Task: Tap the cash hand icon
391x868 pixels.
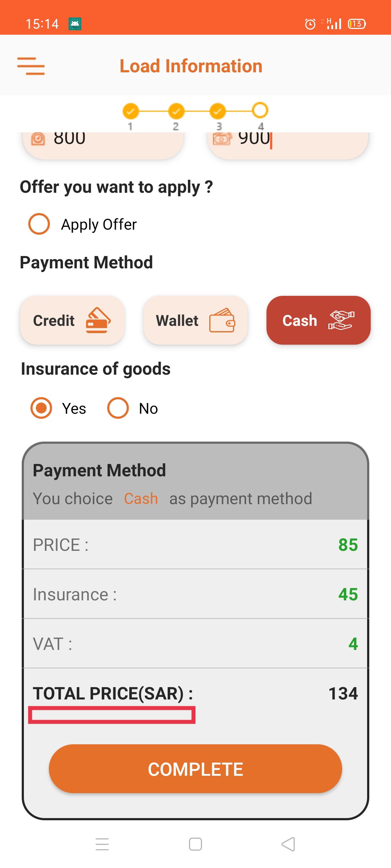Action: [x=341, y=320]
